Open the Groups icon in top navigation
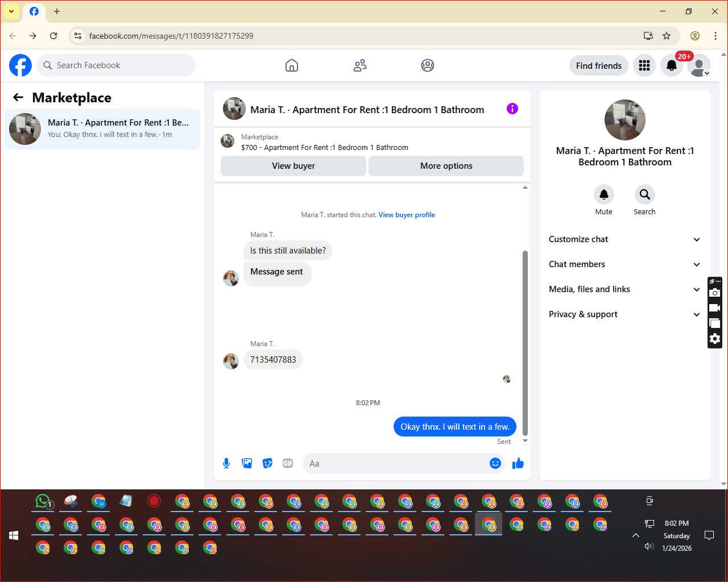 tap(428, 65)
